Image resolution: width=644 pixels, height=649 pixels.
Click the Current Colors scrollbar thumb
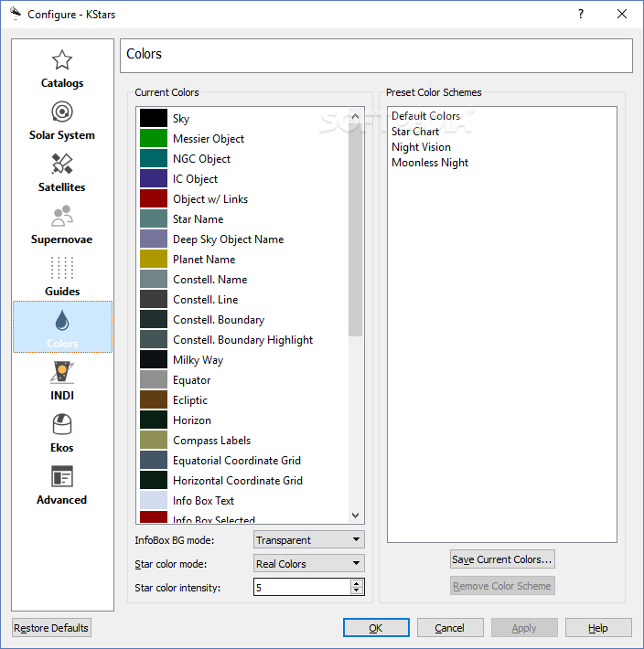point(355,229)
